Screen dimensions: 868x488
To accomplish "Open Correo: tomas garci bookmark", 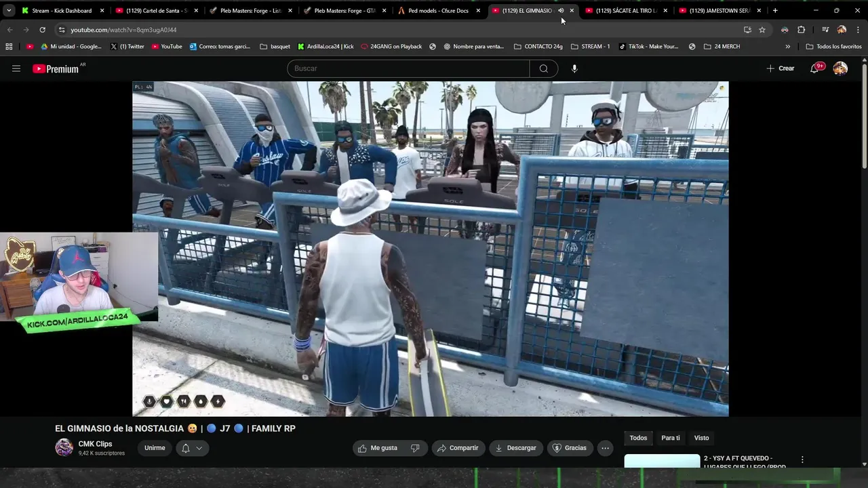I will [x=220, y=47].
